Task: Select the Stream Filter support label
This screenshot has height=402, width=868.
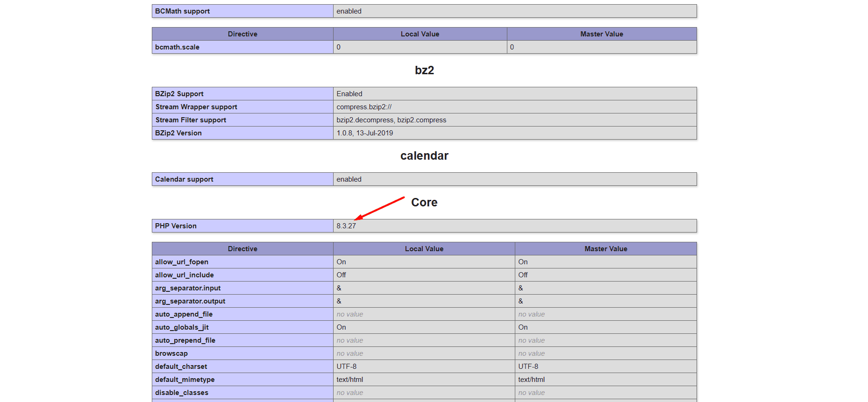Action: 191,120
